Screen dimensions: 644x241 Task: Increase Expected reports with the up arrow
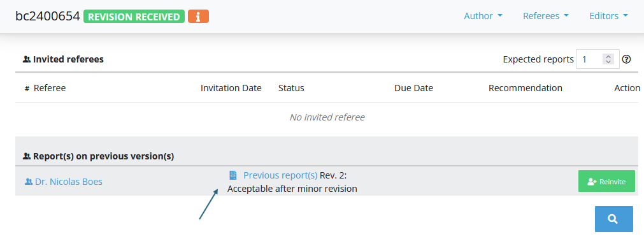click(x=608, y=57)
